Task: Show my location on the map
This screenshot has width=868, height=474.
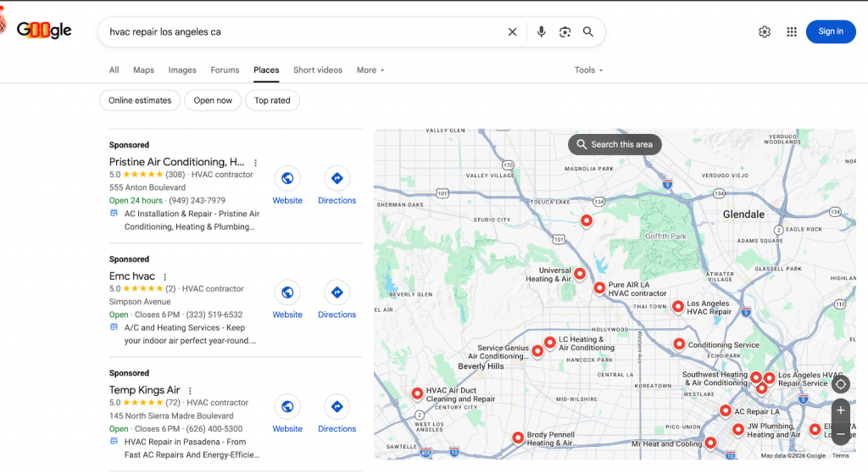Action: point(840,384)
